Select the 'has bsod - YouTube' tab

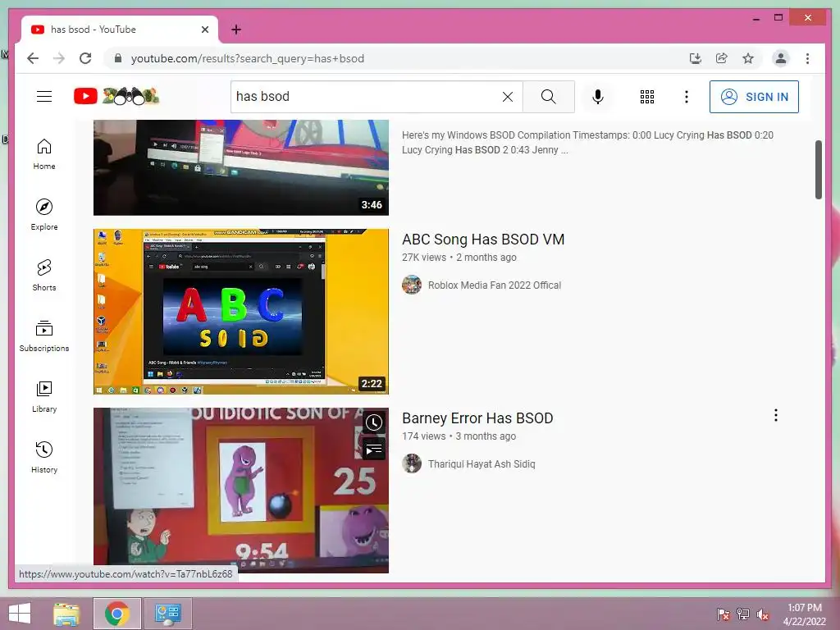click(x=120, y=30)
